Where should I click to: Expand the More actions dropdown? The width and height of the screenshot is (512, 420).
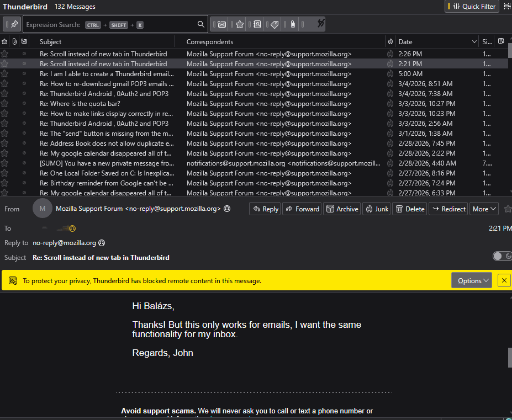pos(484,209)
